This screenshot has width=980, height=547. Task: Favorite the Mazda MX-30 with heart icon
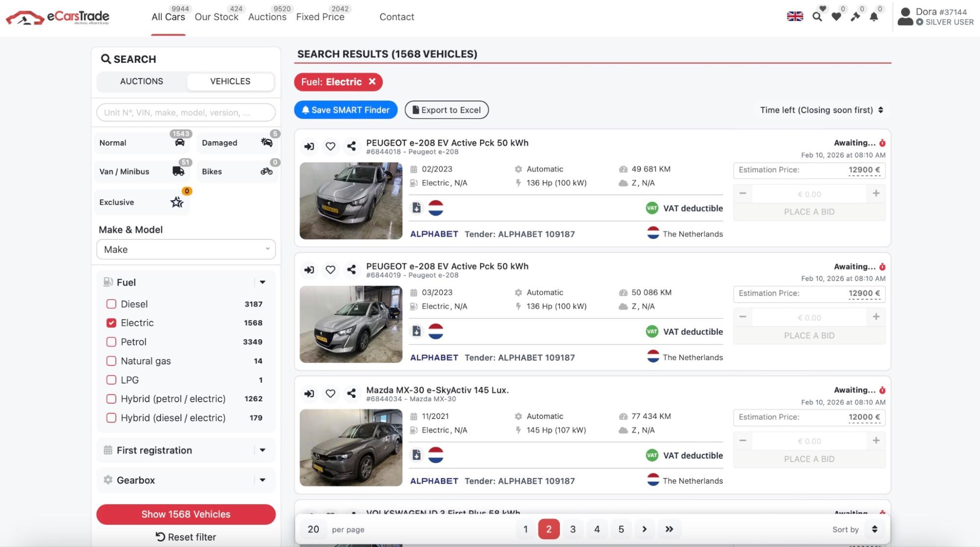pos(330,393)
